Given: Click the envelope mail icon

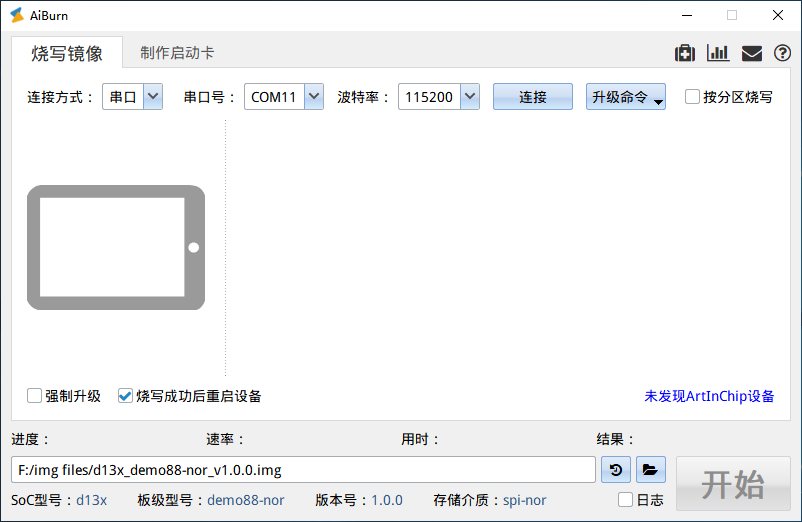Looking at the screenshot, I should 751,53.
